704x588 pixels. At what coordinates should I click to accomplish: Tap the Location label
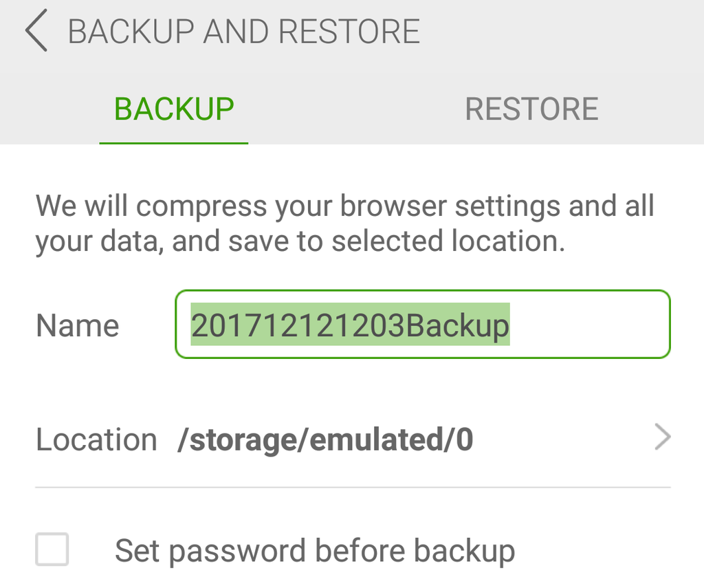[x=96, y=439]
